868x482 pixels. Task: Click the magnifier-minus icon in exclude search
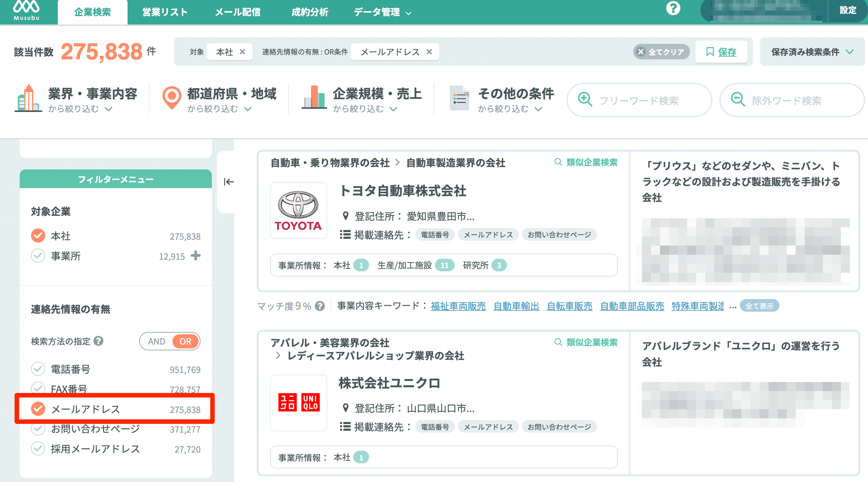coord(738,100)
